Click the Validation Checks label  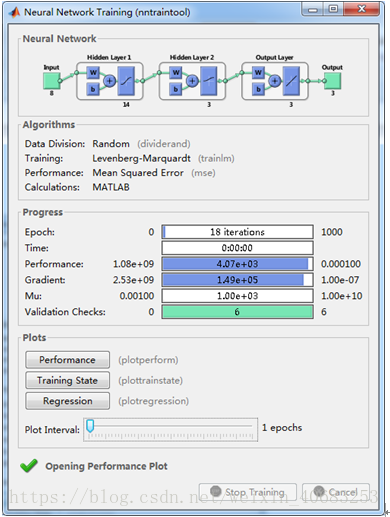click(65, 312)
